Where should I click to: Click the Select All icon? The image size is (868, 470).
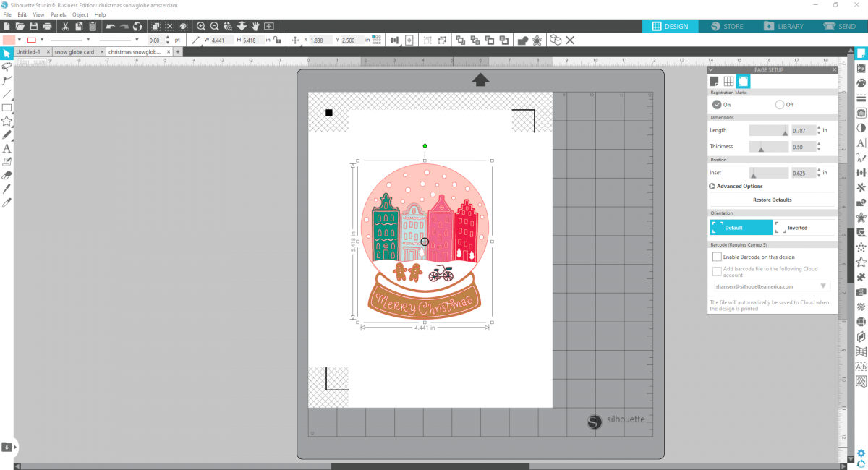[156, 27]
